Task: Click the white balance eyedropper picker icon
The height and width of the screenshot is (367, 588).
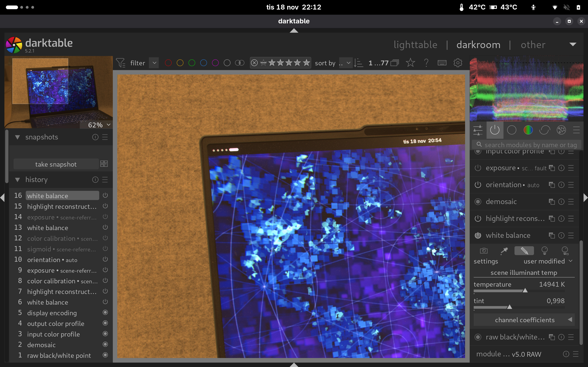Action: pyautogui.click(x=504, y=250)
